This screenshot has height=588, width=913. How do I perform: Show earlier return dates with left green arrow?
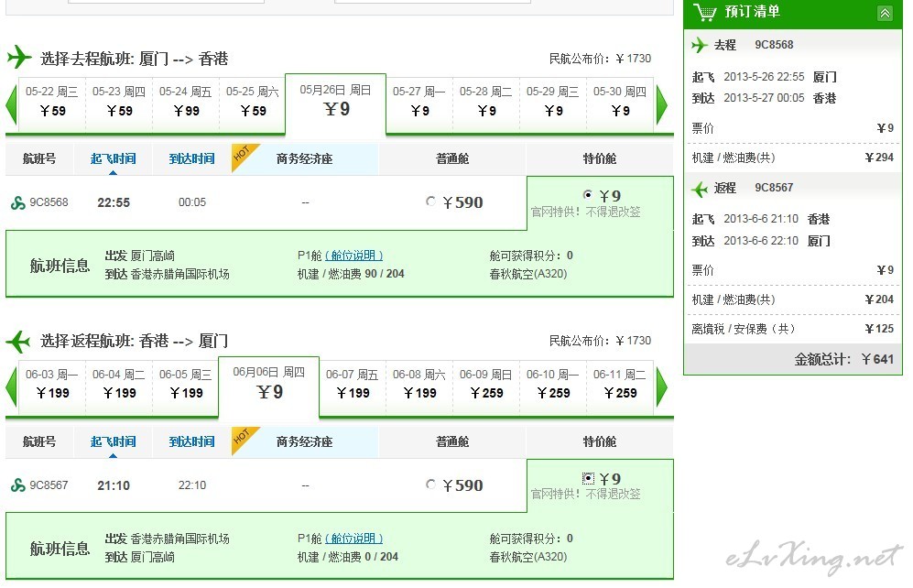coord(11,387)
